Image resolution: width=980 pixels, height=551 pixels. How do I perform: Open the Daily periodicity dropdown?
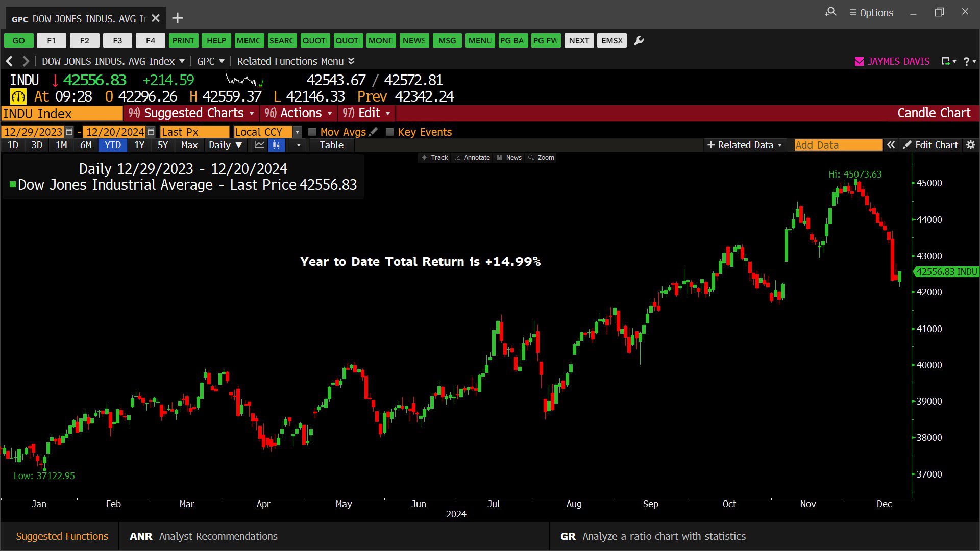click(x=225, y=145)
